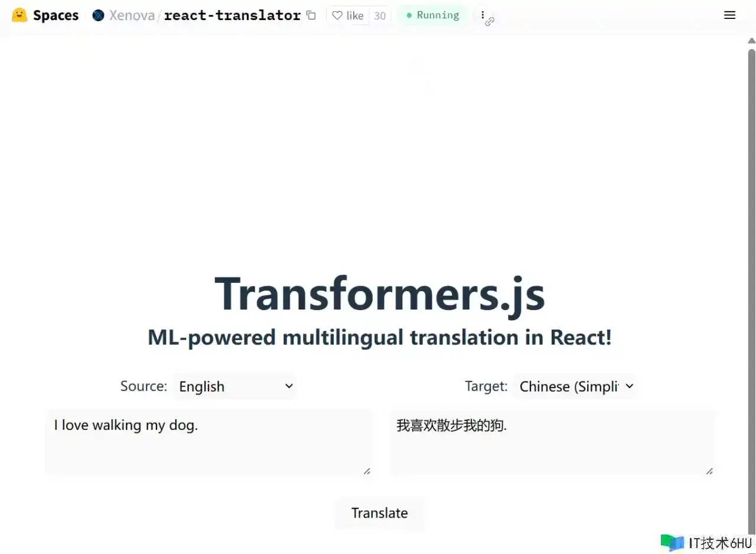Open the Xenova author link

[131, 15]
